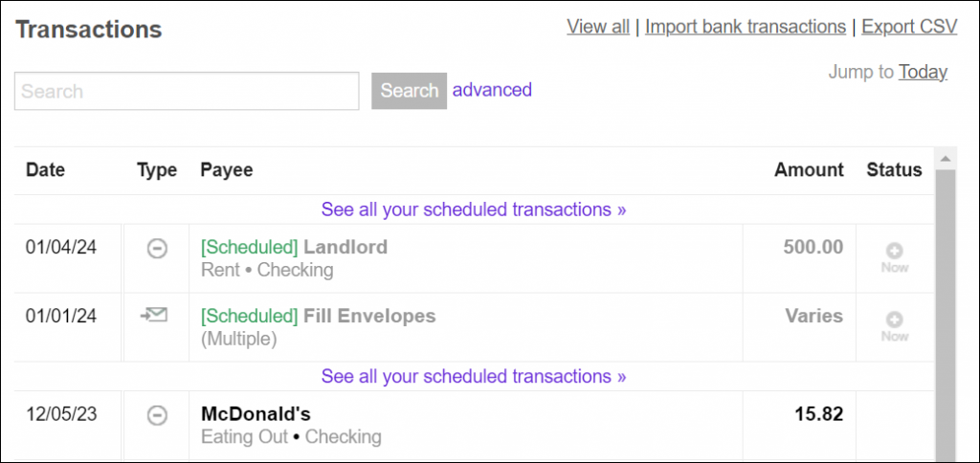Open the lower scheduled transactions link
The height and width of the screenshot is (463, 980).
(x=474, y=376)
